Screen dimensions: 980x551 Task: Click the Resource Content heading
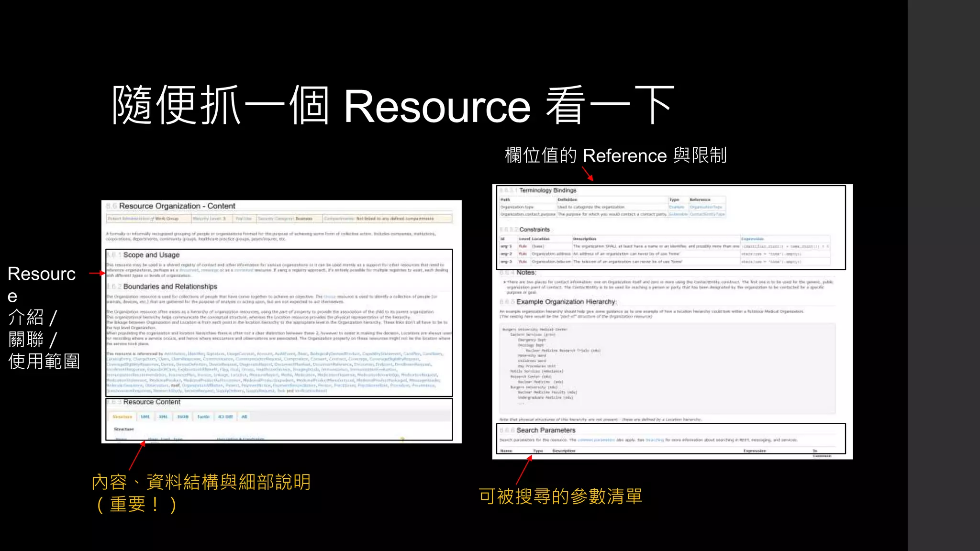[152, 402]
